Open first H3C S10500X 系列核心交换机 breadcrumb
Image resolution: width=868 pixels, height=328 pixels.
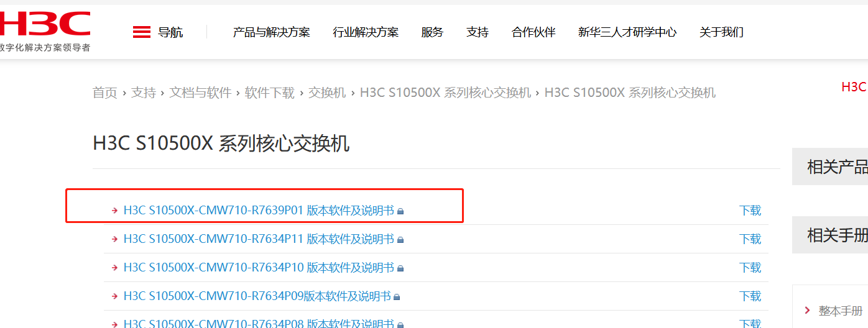pyautogui.click(x=445, y=93)
